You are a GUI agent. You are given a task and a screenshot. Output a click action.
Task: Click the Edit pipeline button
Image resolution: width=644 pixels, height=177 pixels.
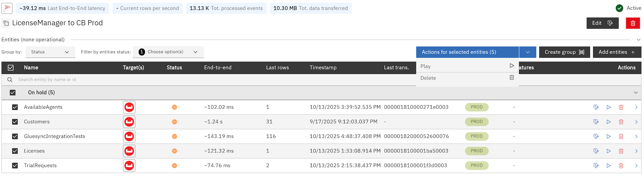click(602, 23)
